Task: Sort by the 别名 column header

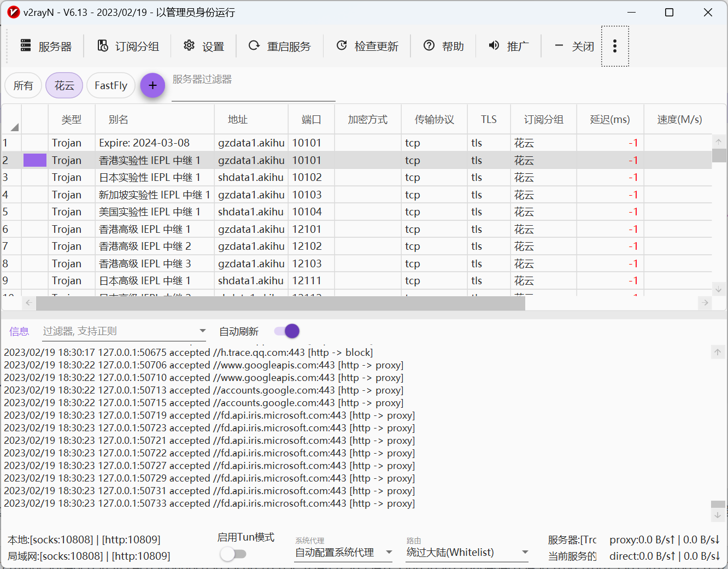Action: [155, 119]
